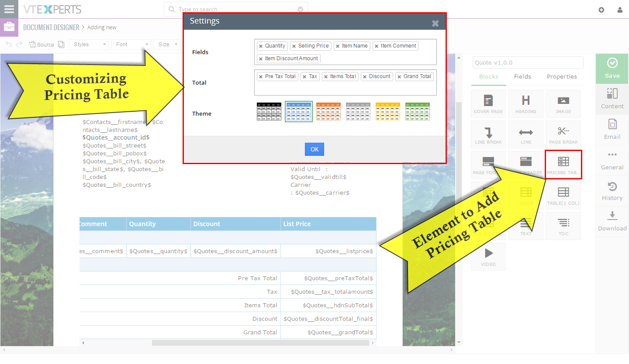
Task: Switch to the Fields tab
Action: 522,77
